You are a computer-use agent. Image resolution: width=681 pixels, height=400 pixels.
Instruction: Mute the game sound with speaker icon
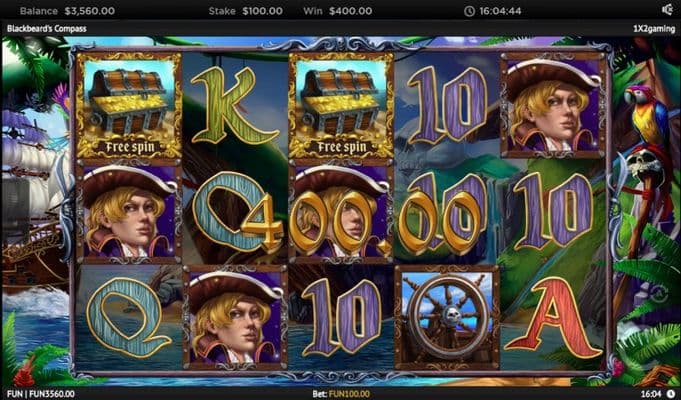[667, 10]
